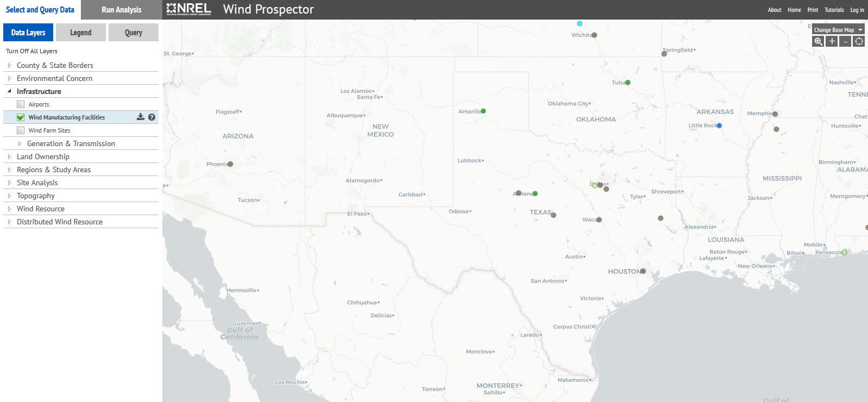Screen dimensions: 868x402
Task: Enable the Airports layer checkbox
Action: 21,104
